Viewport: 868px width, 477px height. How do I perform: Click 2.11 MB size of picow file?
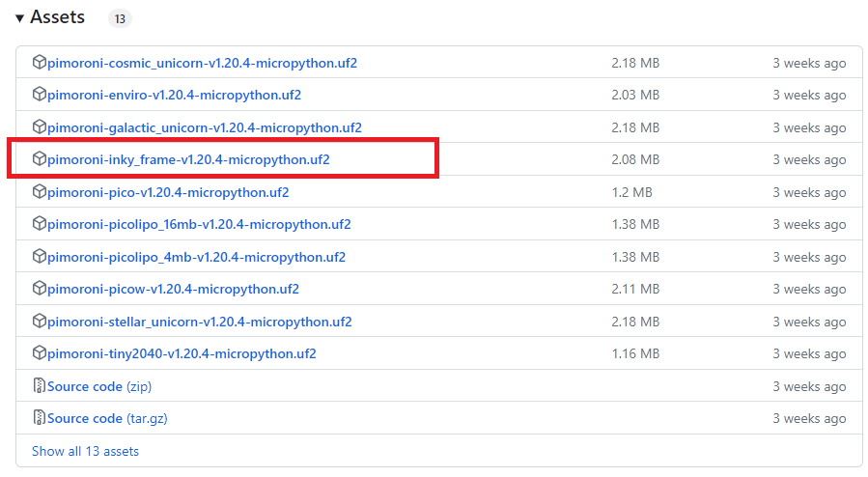coord(635,290)
